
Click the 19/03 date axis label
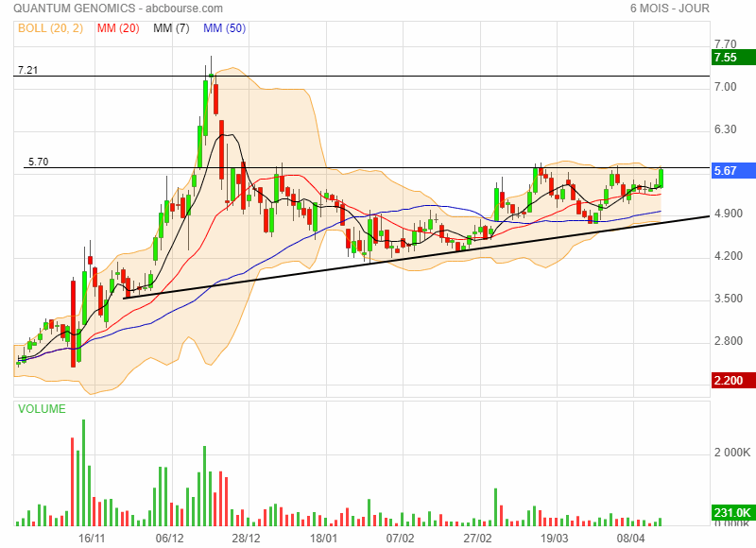554,538
